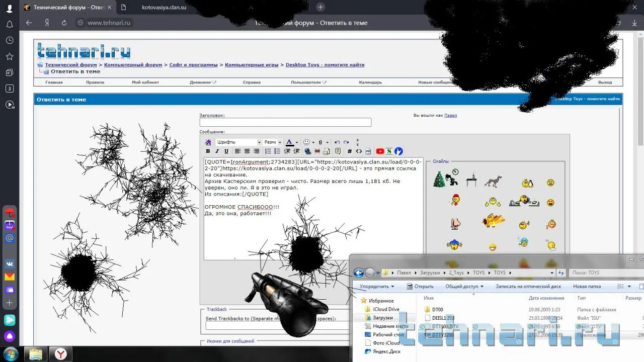Toggle underline formatting in the editor
644x362 pixels.
click(x=226, y=151)
